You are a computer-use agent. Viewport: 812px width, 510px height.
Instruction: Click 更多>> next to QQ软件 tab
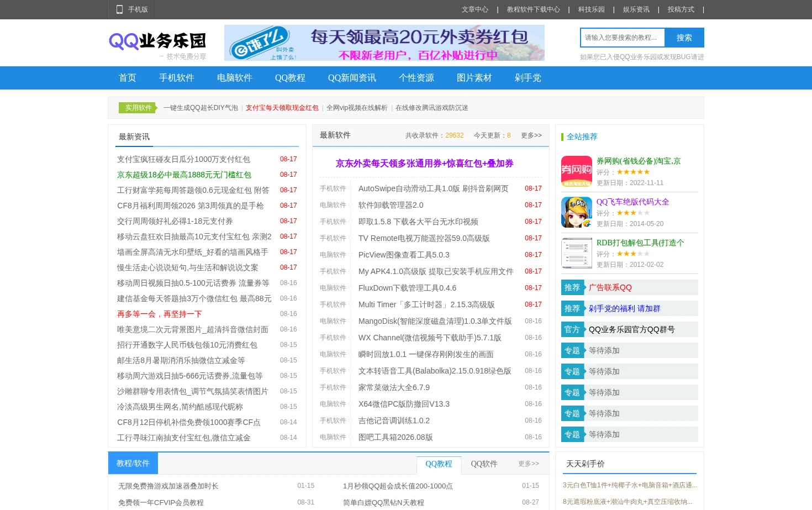point(529,464)
